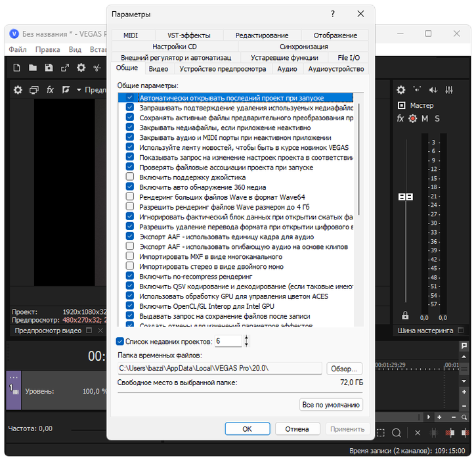Expand the preview quality dropdown arrow
Image resolution: width=476 pixels, height=460 pixels.
point(79,90)
